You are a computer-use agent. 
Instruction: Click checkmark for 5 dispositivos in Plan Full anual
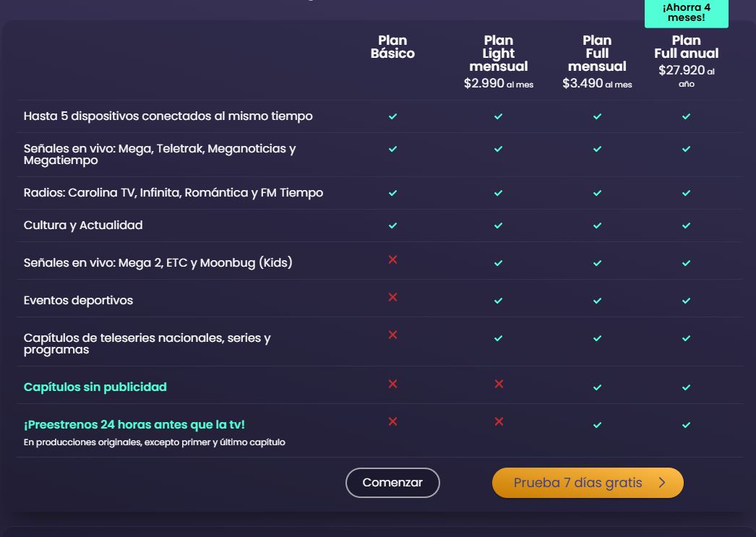(686, 116)
